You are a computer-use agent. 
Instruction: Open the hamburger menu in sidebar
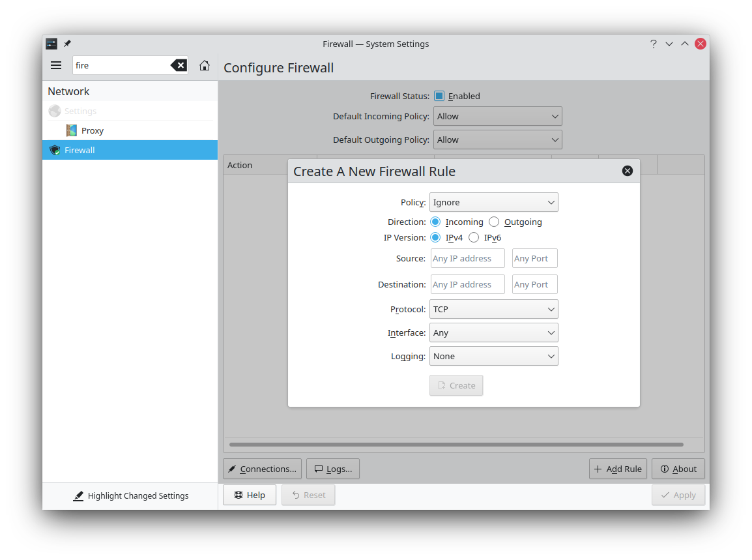[x=56, y=65]
